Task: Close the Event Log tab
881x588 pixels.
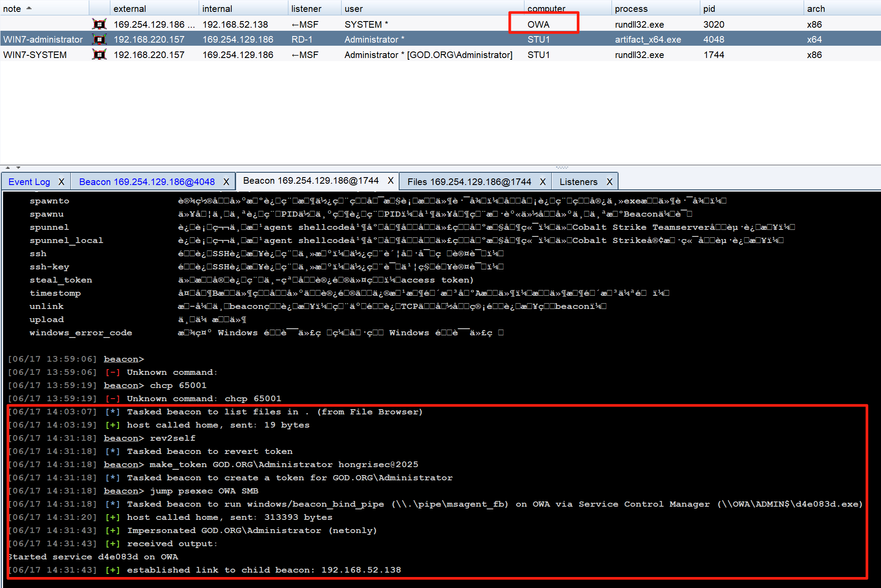Action: click(62, 182)
